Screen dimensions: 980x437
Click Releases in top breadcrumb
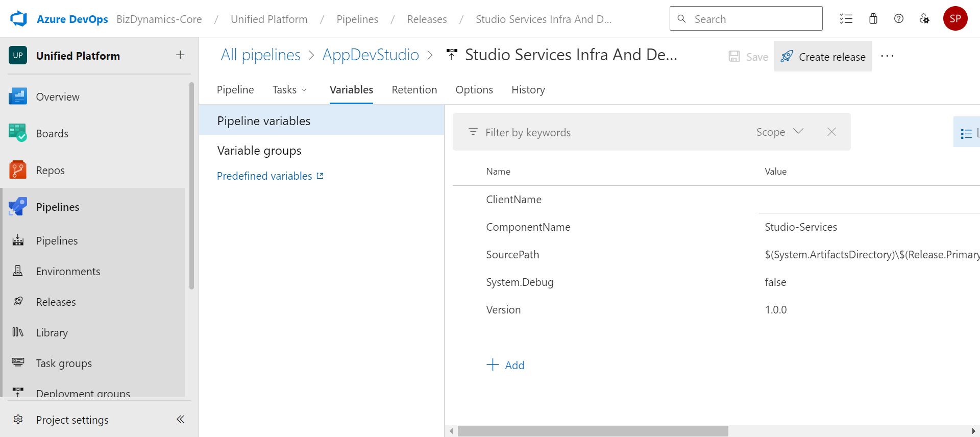coord(427,19)
